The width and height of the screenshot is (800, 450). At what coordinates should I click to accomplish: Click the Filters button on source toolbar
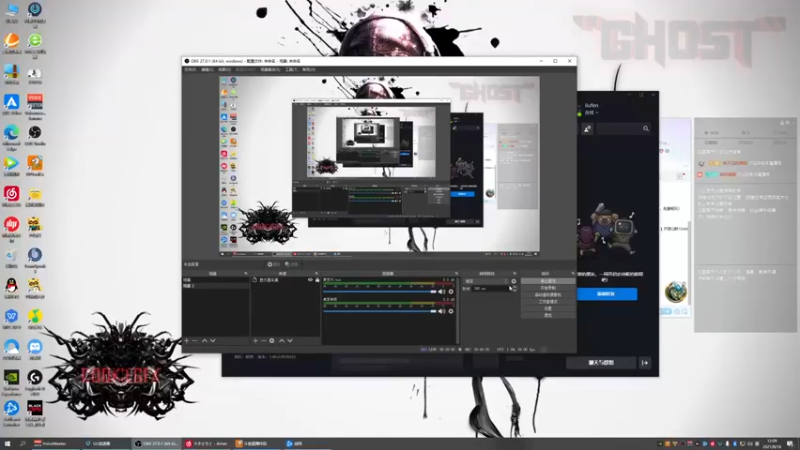point(292,264)
